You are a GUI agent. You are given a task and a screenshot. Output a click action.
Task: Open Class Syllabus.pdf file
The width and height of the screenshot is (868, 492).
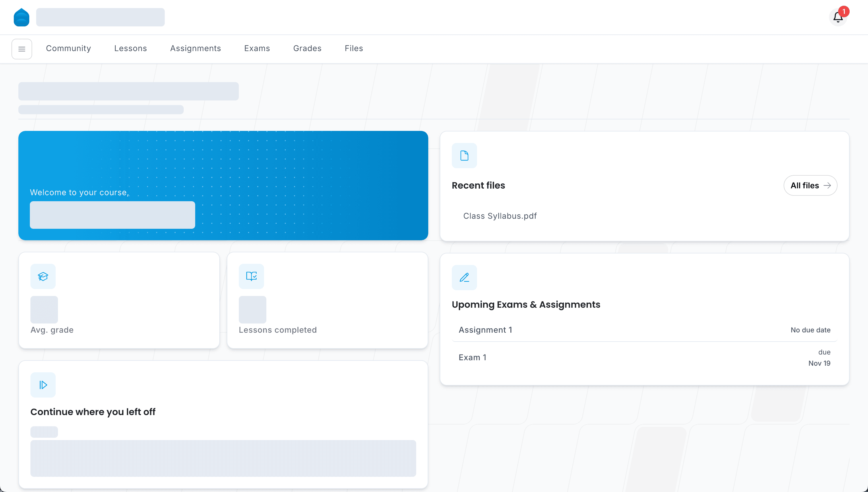pyautogui.click(x=500, y=216)
